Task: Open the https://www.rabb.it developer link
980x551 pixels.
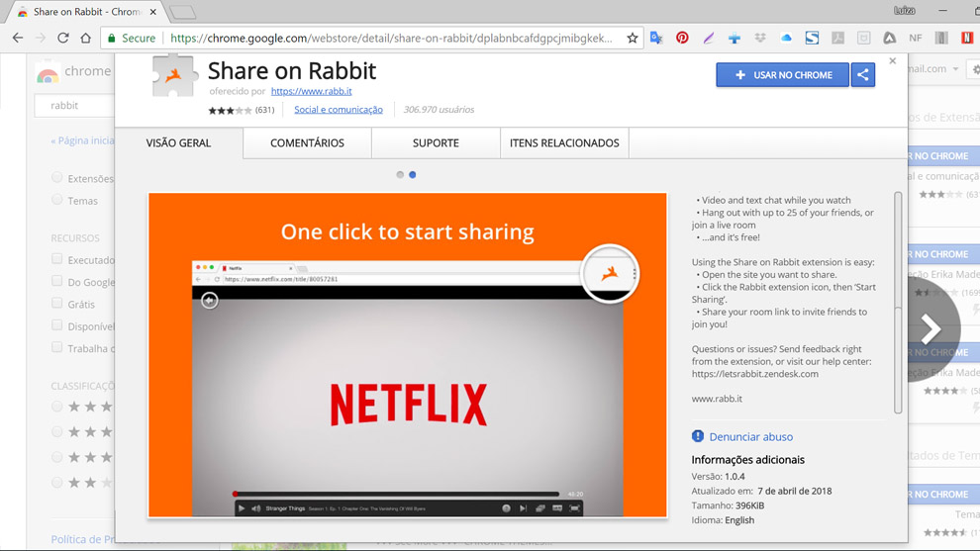Action: tap(311, 91)
